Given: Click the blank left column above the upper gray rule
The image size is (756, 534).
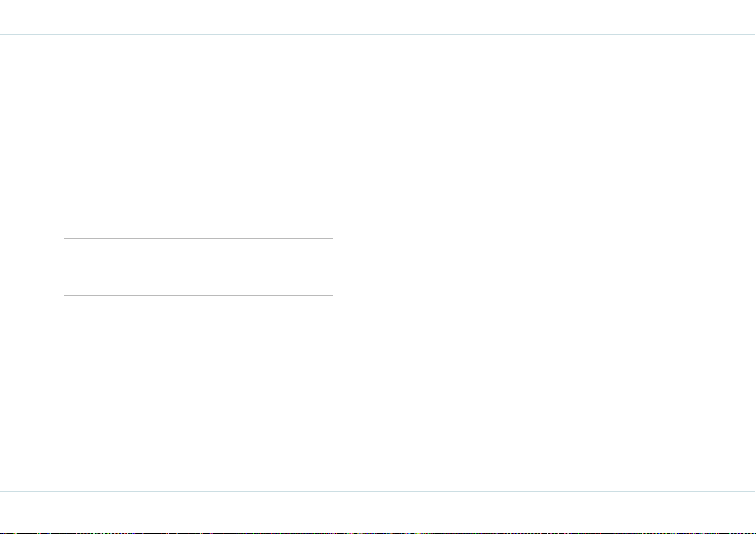Looking at the screenshot, I should 198,137.
